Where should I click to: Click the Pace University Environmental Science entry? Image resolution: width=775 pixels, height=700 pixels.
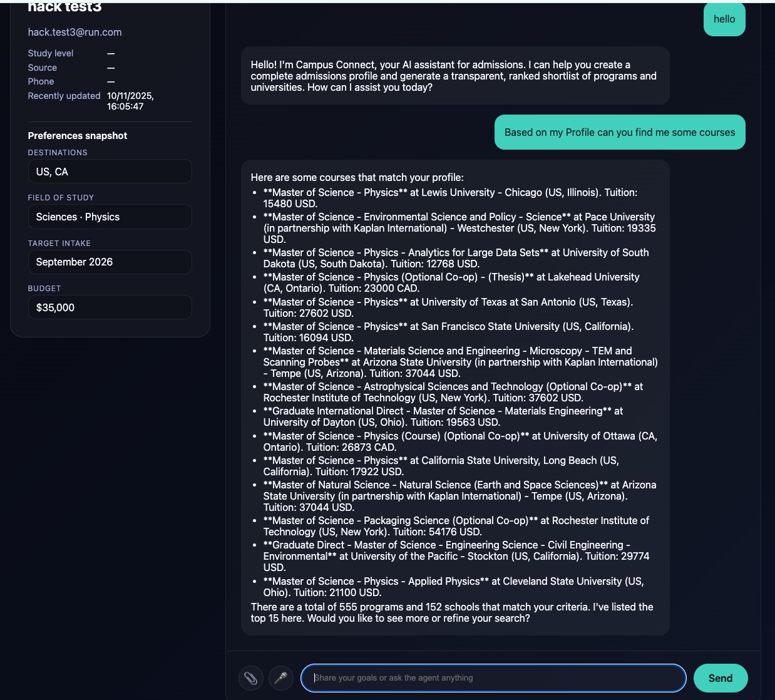460,228
